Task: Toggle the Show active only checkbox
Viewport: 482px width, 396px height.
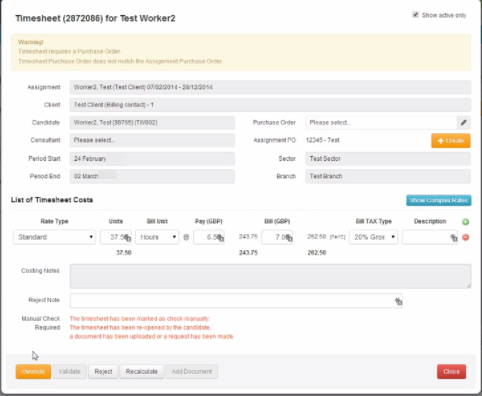Action: pos(415,15)
